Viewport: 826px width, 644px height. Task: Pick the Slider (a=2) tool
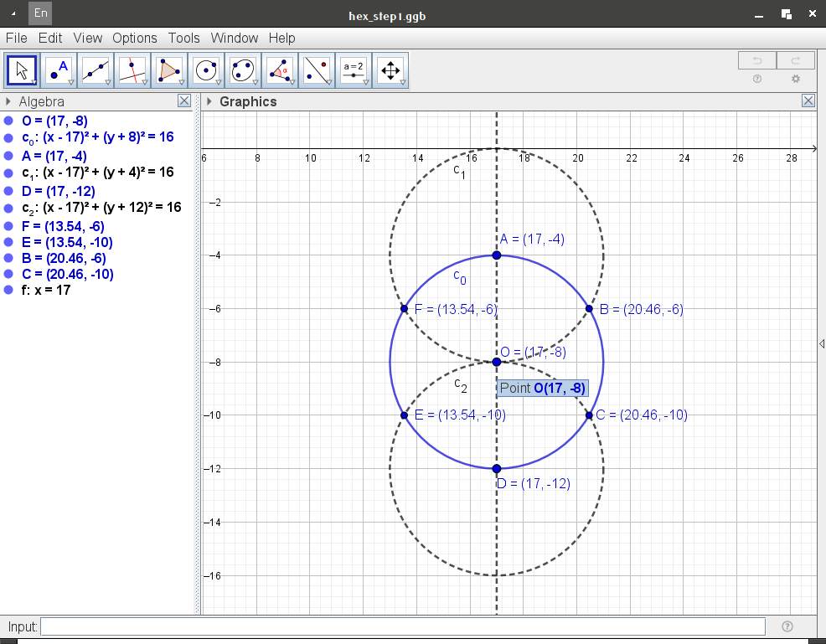click(354, 70)
